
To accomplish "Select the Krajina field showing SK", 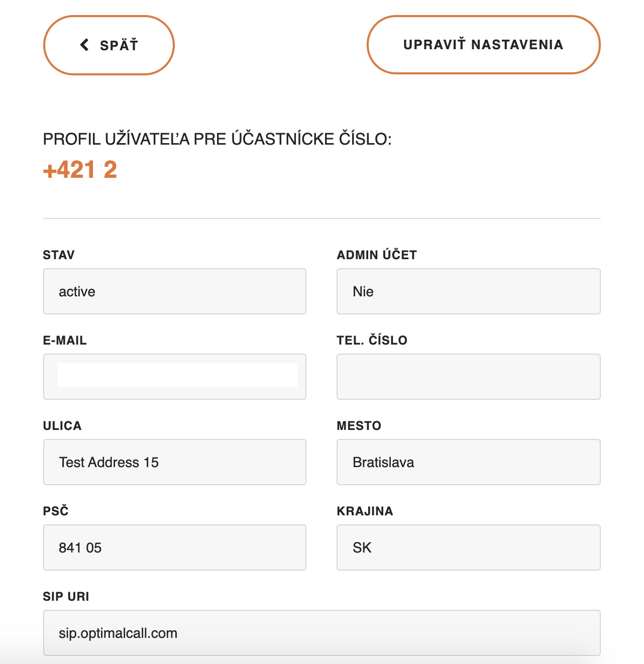I will (468, 547).
